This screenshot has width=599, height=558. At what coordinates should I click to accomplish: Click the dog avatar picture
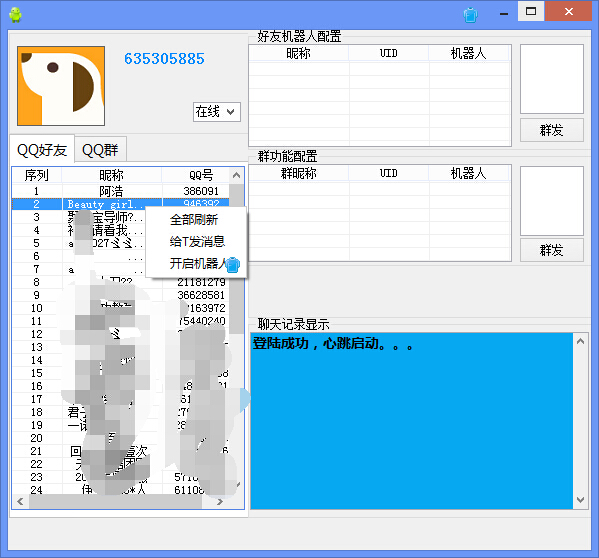pos(61,86)
